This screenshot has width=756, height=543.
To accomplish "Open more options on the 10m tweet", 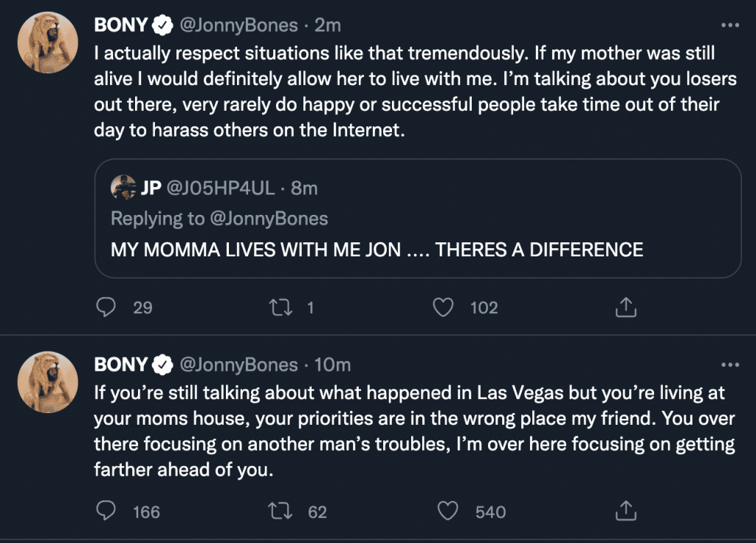I will [729, 365].
